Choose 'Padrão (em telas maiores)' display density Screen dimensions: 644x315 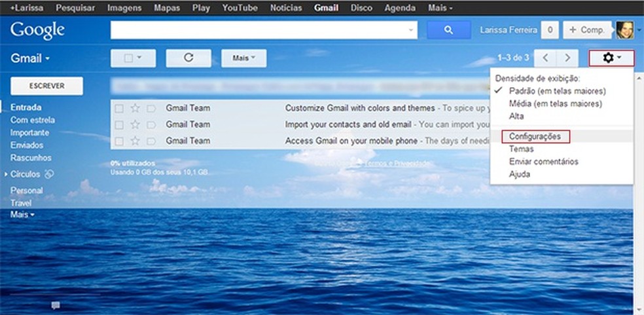click(x=557, y=91)
